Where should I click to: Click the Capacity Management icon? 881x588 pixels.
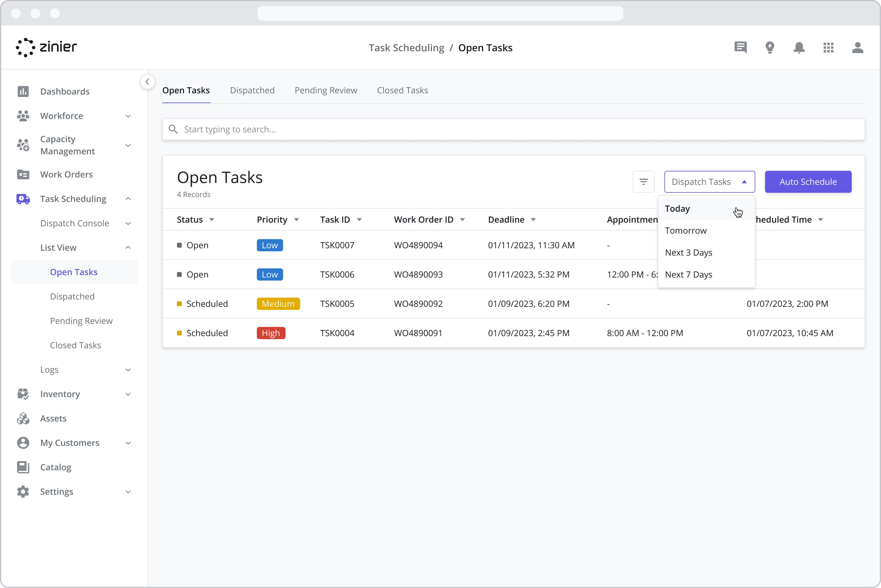23,145
